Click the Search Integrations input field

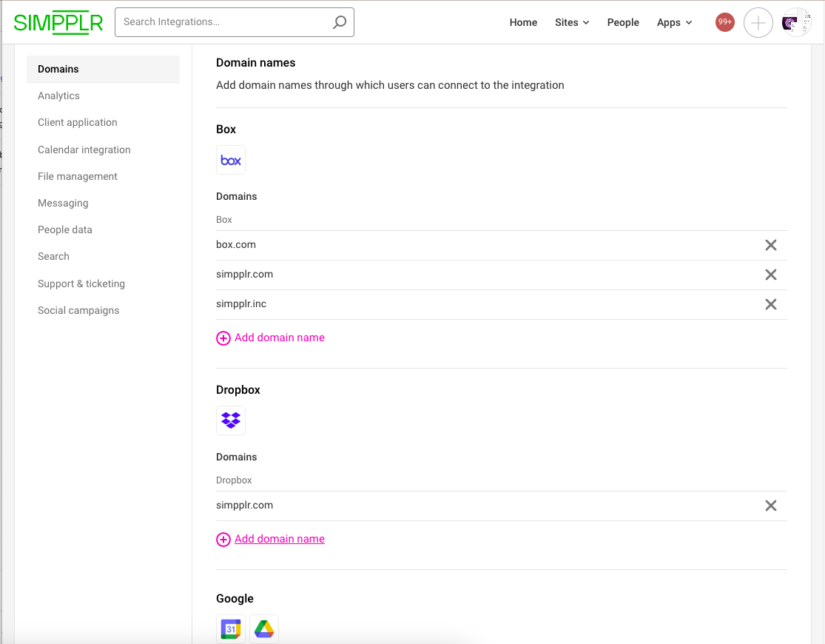point(222,22)
